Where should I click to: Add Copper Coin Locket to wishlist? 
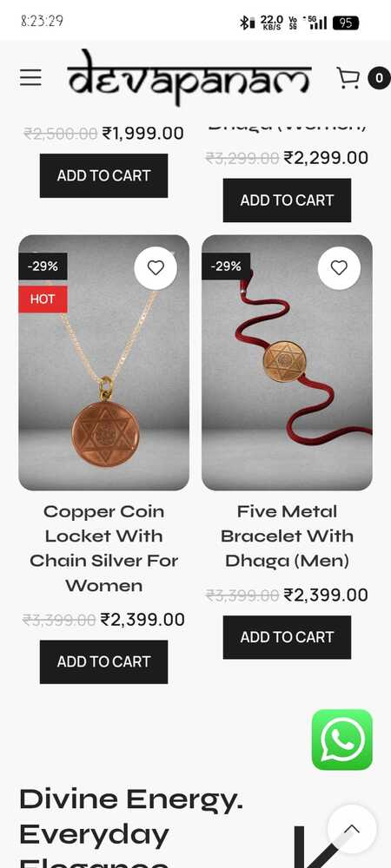(x=156, y=268)
